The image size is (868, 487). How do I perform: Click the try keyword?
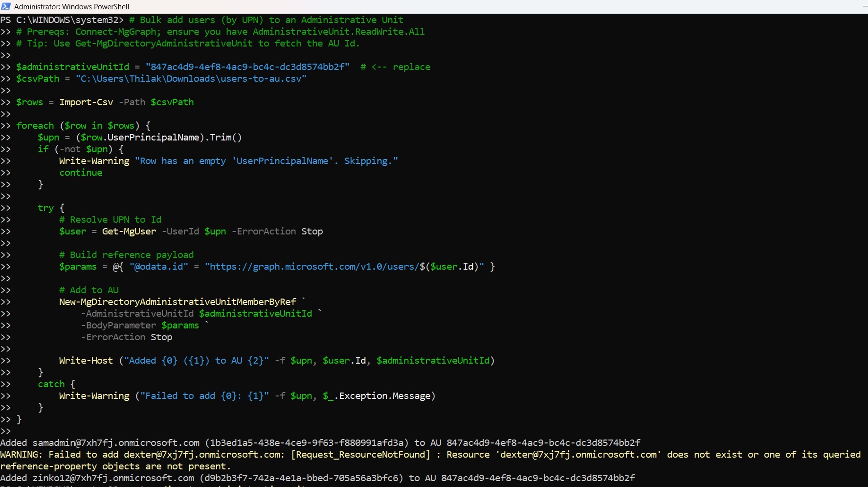point(45,208)
